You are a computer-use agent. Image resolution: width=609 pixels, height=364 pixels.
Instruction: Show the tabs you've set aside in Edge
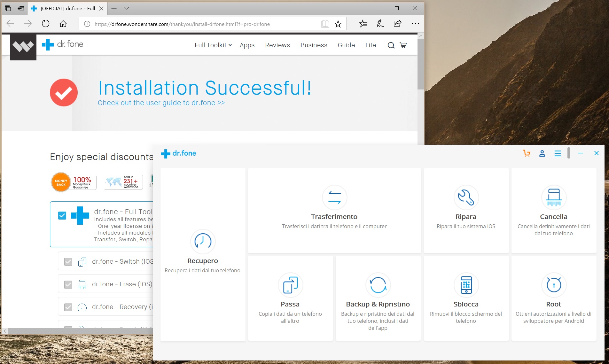point(8,8)
